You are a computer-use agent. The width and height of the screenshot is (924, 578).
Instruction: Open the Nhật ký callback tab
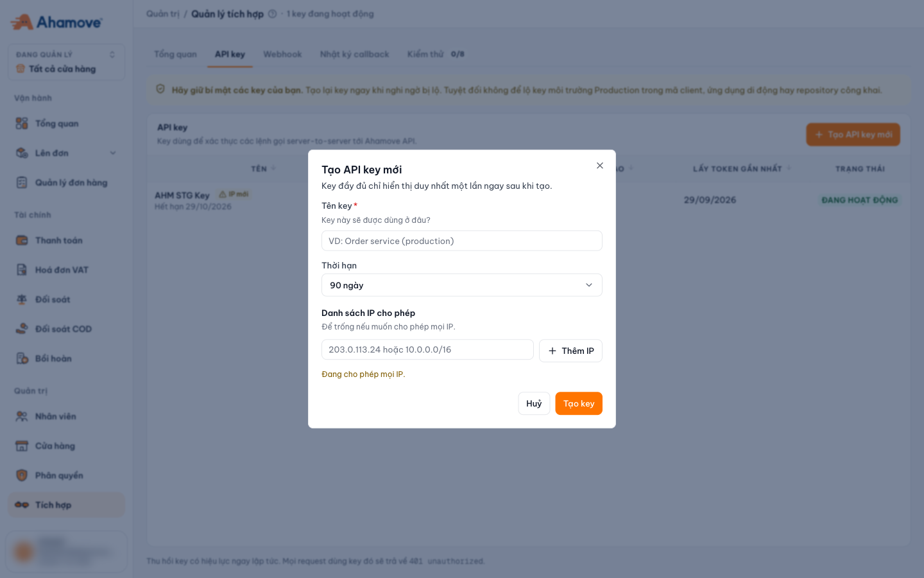[354, 54]
